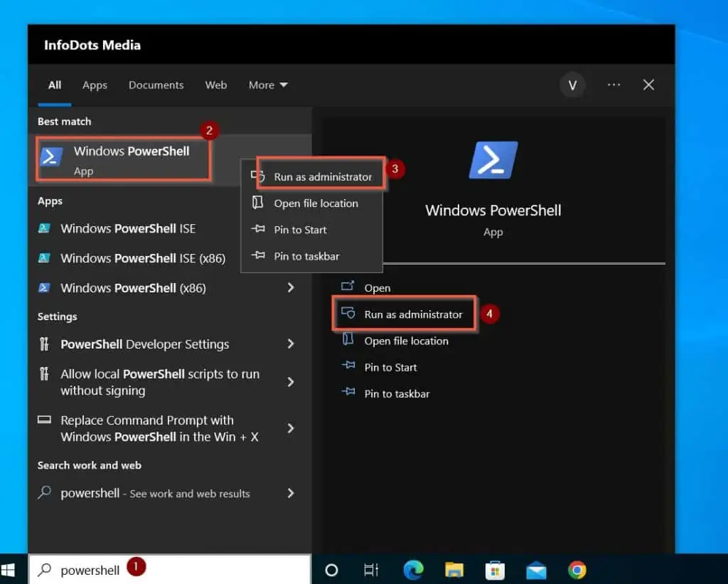Click Run as administrator in preview pane

413,314
